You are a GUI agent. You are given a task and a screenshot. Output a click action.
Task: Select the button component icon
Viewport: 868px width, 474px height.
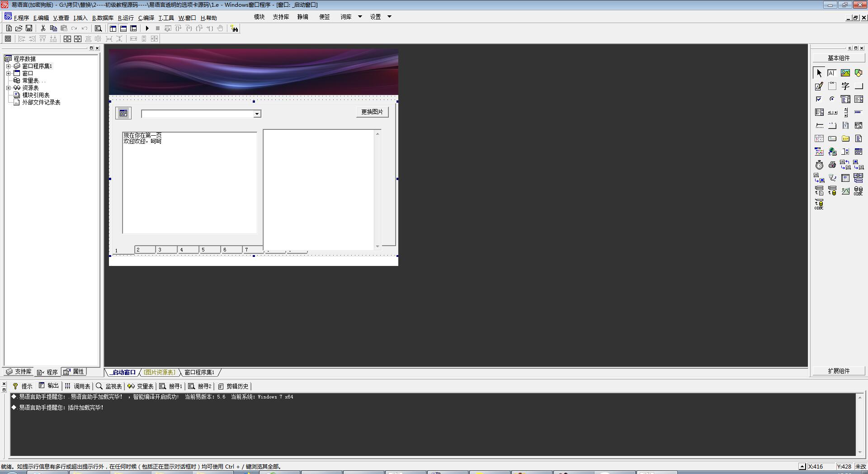click(x=859, y=86)
